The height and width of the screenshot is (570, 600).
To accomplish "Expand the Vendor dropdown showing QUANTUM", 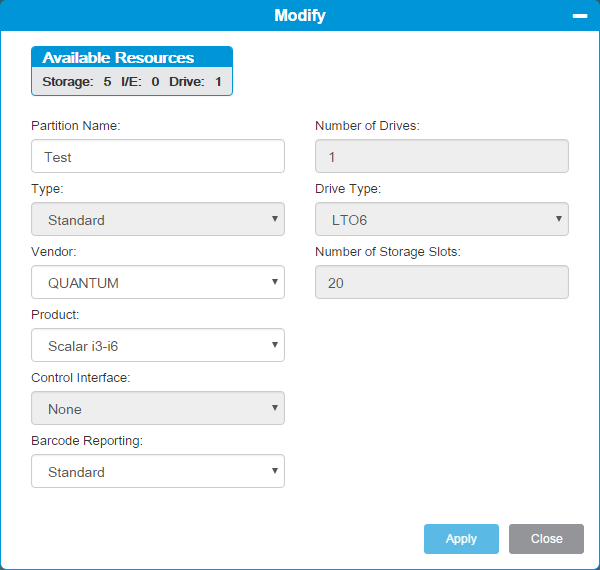I will tap(158, 282).
